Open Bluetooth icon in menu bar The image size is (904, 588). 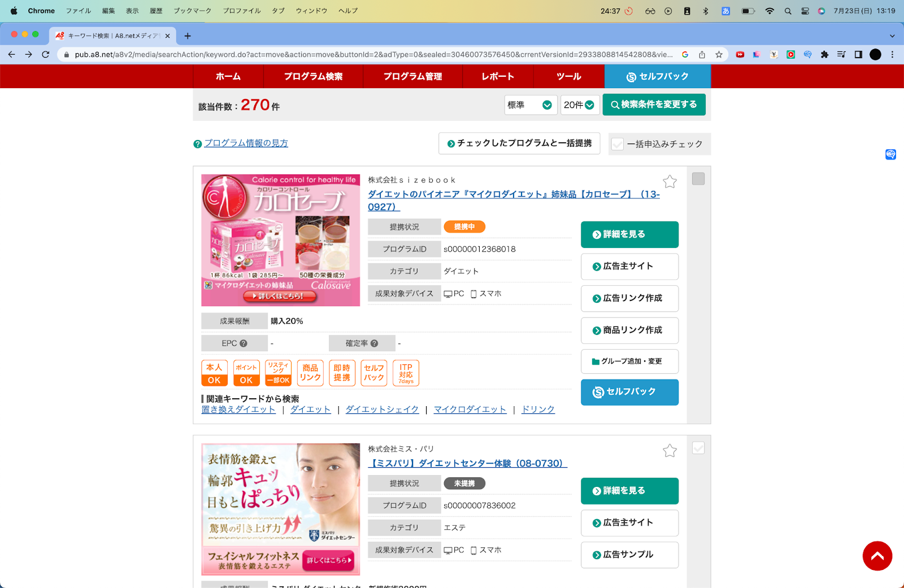706,11
